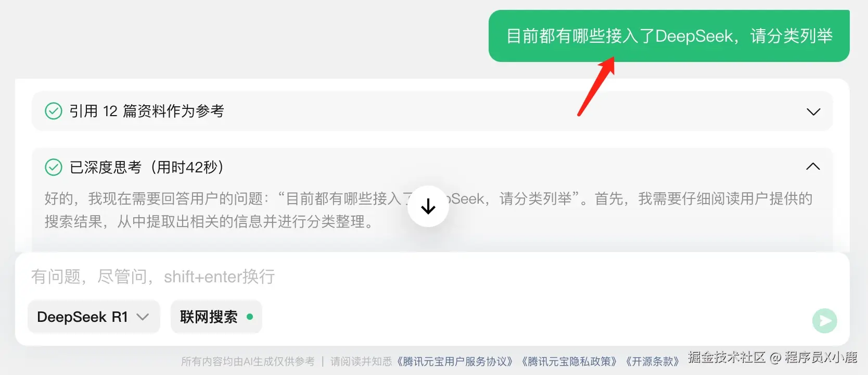Click the scroll-to-bottom down arrow button
The width and height of the screenshot is (868, 375).
click(428, 206)
